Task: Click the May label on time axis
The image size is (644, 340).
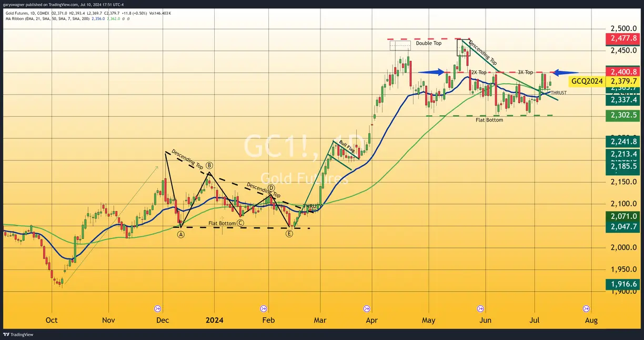Action: click(429, 320)
